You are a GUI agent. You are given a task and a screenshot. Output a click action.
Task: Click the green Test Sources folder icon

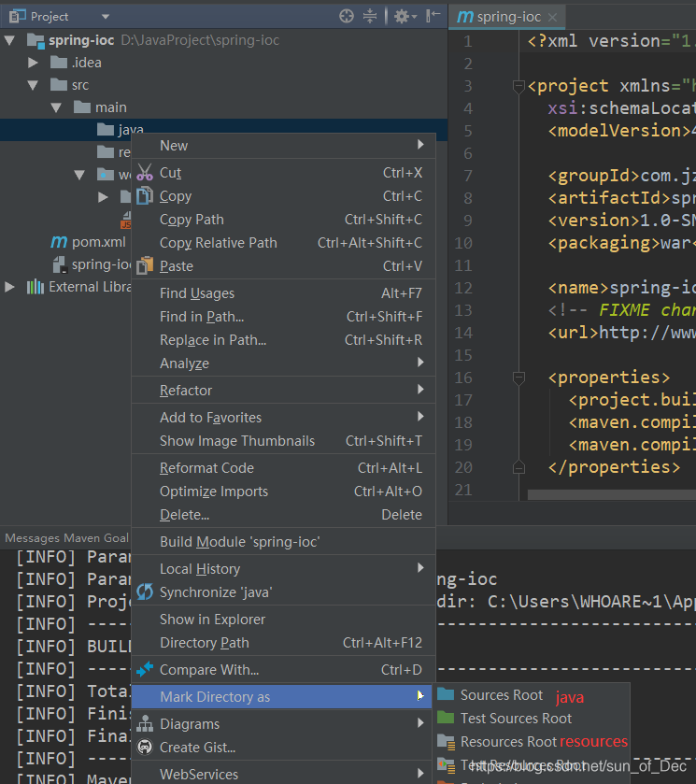(446, 718)
